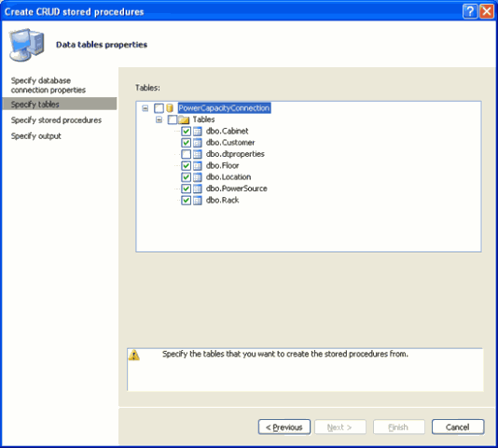
Task: Uncheck the dbo.Cabinet checkbox
Action: tap(187, 131)
